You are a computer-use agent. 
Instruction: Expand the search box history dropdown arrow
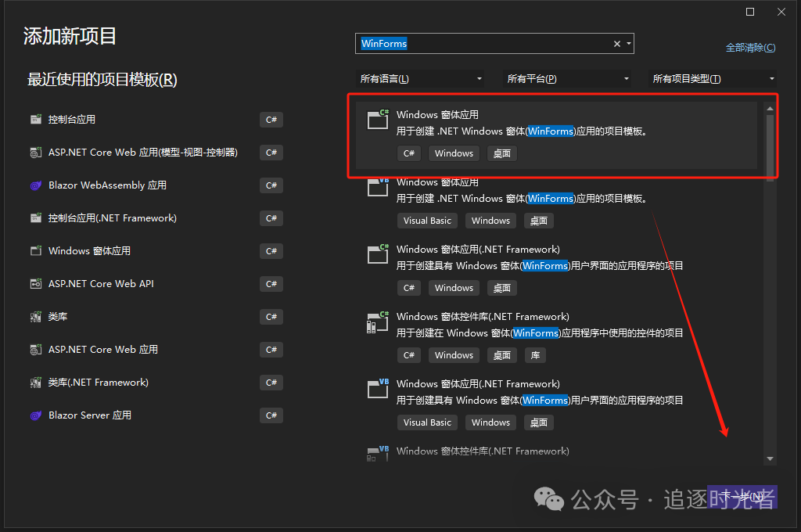pos(628,45)
